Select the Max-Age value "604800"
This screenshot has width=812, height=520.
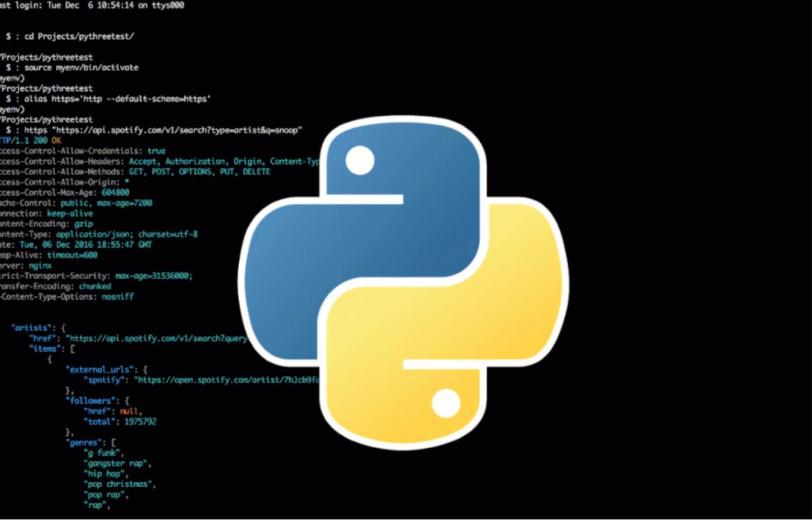pos(116,193)
